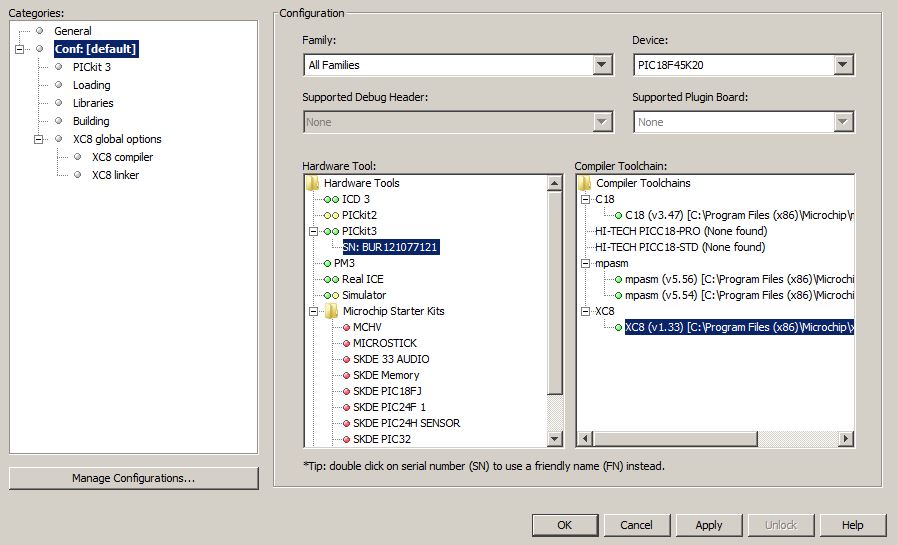The height and width of the screenshot is (545, 897).
Task: Click the Microchip Starter Kits folder icon
Action: pos(331,311)
